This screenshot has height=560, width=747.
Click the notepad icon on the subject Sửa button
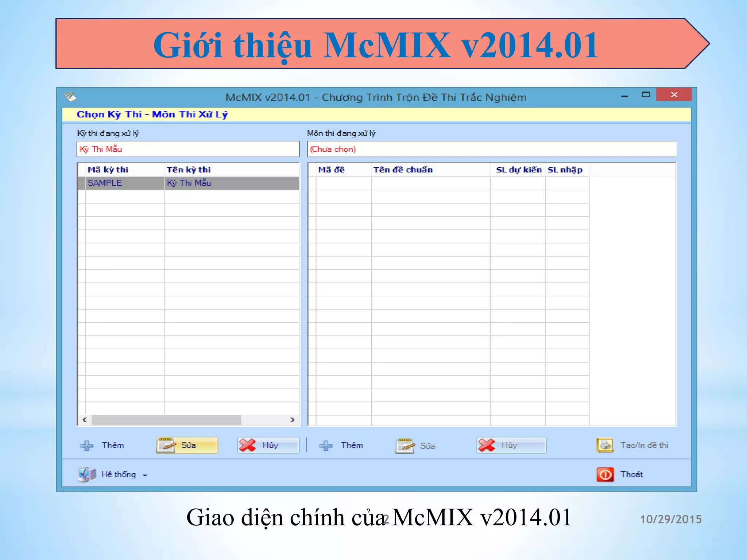tap(405, 446)
